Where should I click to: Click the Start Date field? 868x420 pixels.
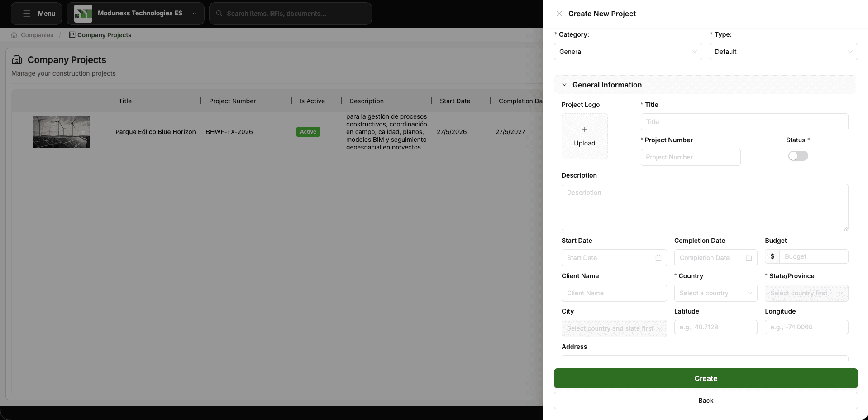(x=614, y=258)
